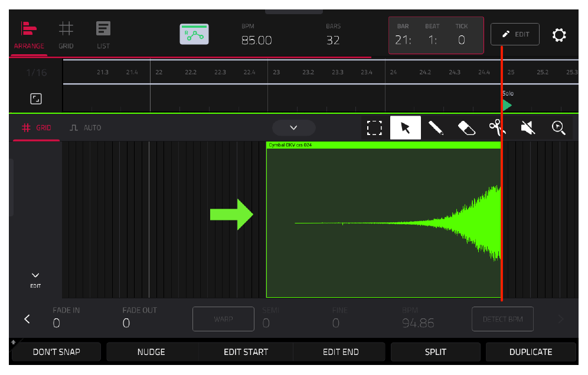Click the green Solo marker in the timeline
Image resolution: width=588 pixels, height=375 pixels.
[507, 106]
